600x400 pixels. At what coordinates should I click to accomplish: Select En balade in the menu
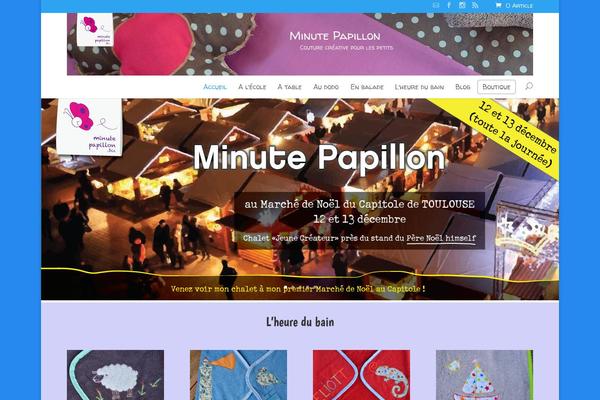[x=367, y=87]
